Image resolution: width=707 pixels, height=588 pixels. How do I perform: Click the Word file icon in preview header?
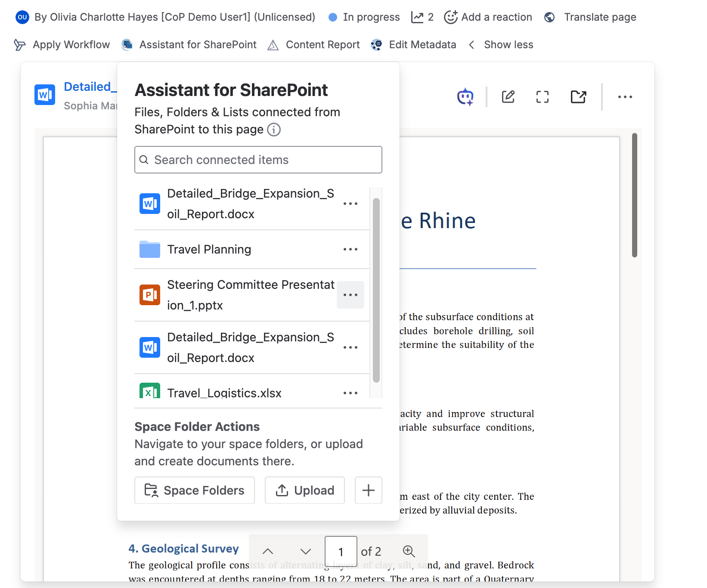point(45,95)
